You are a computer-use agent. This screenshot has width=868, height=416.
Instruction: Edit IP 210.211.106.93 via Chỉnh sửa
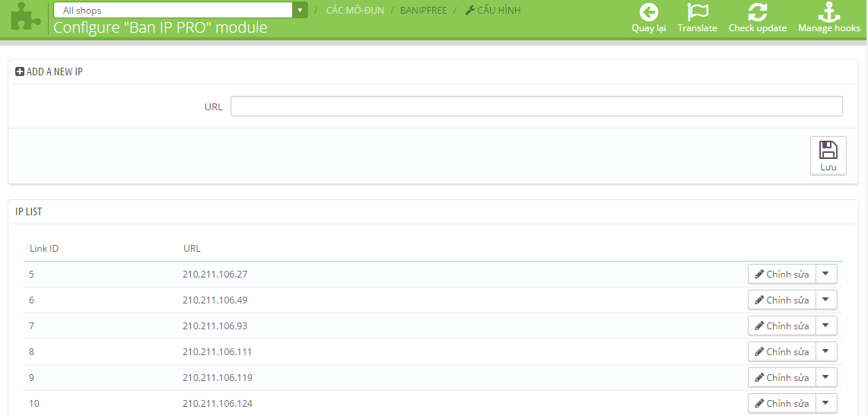coord(781,325)
